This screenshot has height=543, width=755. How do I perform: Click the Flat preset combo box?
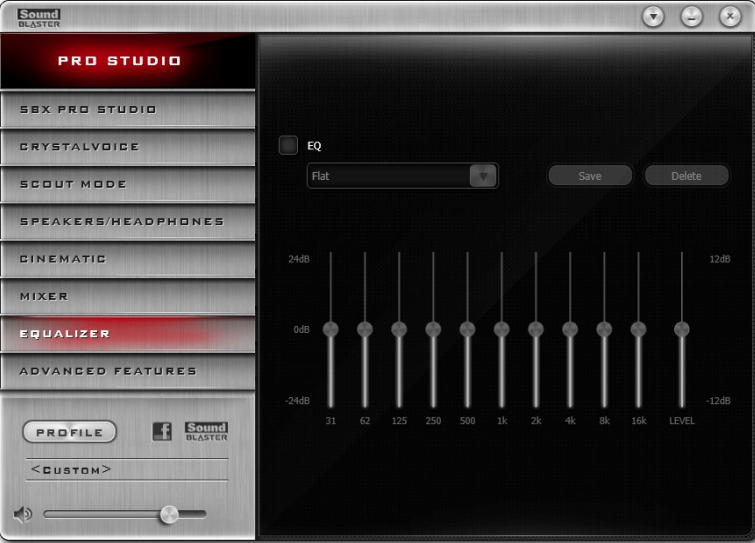(x=403, y=176)
